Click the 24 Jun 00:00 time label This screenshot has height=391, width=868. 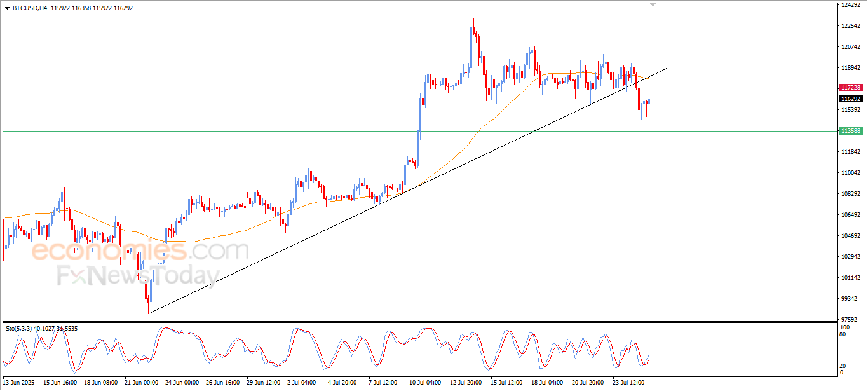(x=182, y=383)
